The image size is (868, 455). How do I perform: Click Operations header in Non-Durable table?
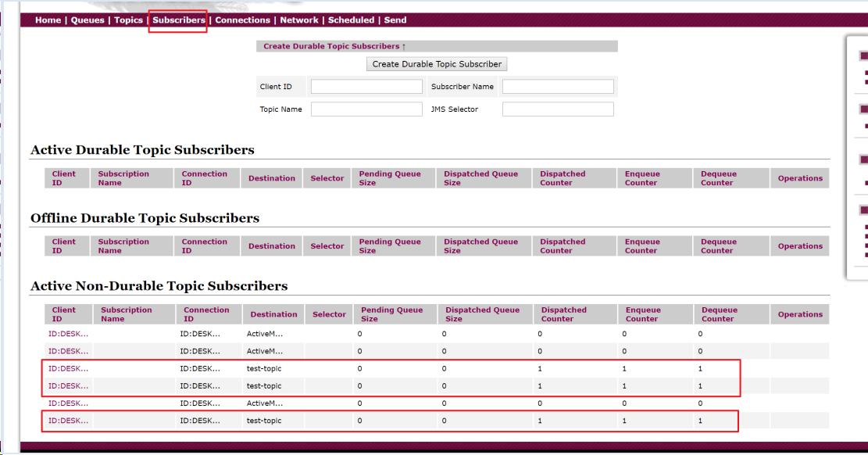click(x=800, y=314)
